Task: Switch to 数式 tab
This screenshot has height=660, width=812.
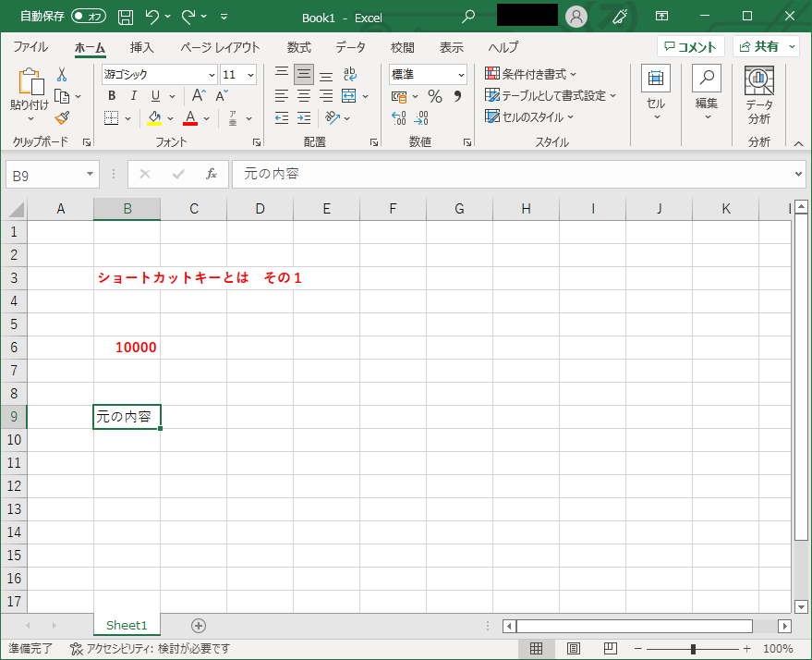Action: [299, 47]
